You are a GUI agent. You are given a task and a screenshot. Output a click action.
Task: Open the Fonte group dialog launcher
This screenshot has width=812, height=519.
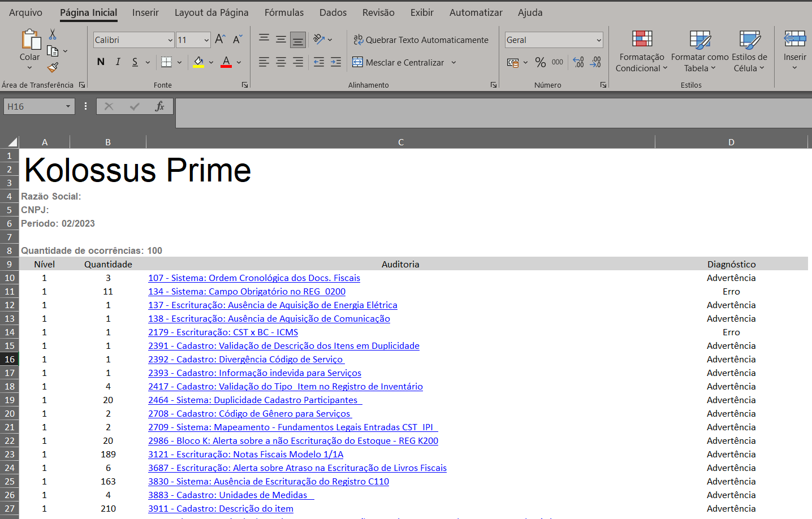[x=245, y=85]
